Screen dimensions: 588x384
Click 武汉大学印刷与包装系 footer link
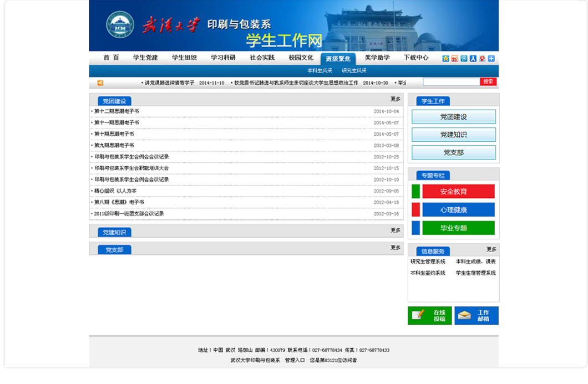(x=255, y=360)
